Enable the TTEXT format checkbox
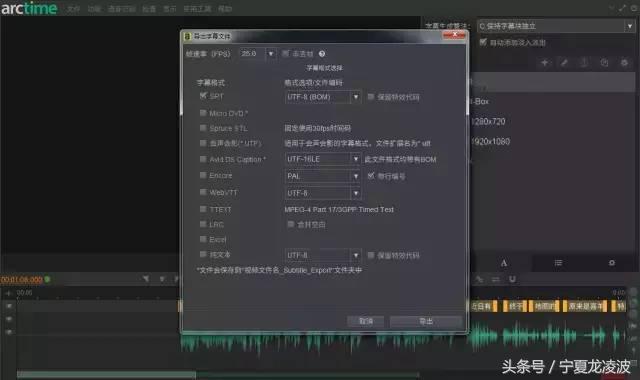Screen dimensions: 640x380 (x=203, y=209)
